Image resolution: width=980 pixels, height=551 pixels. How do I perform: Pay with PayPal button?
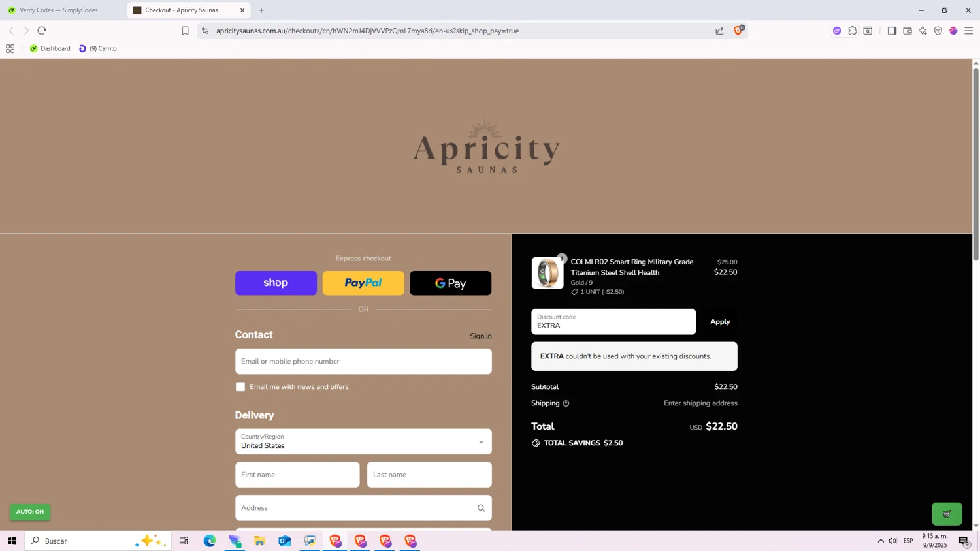363,283
